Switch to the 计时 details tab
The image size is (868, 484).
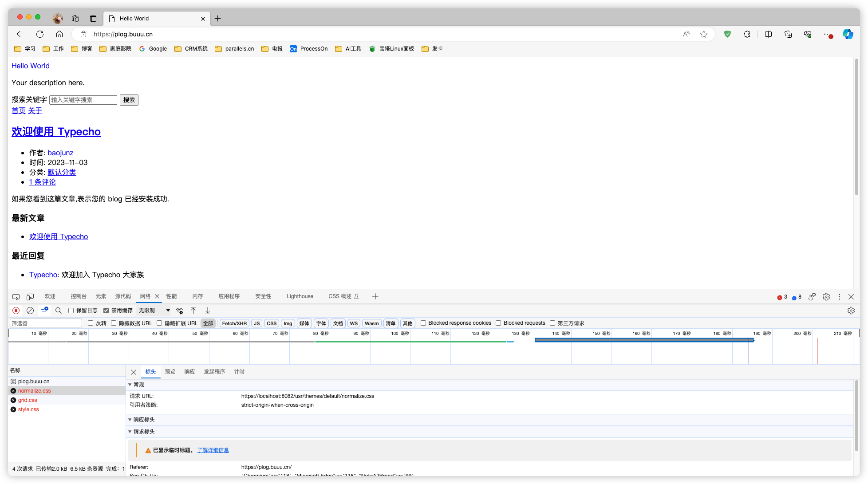click(x=239, y=372)
